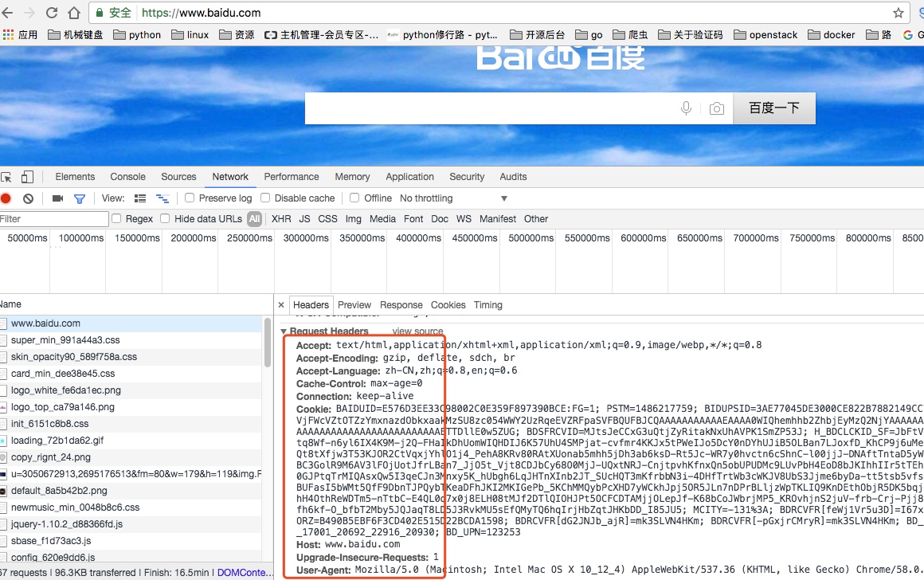
Task: Select the All filter type toggle
Action: click(x=255, y=218)
